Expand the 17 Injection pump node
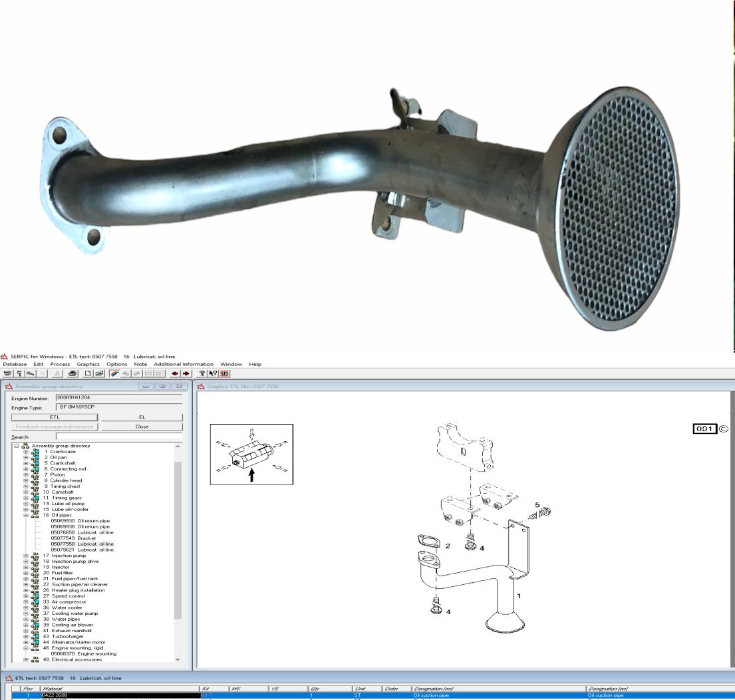 (x=26, y=556)
